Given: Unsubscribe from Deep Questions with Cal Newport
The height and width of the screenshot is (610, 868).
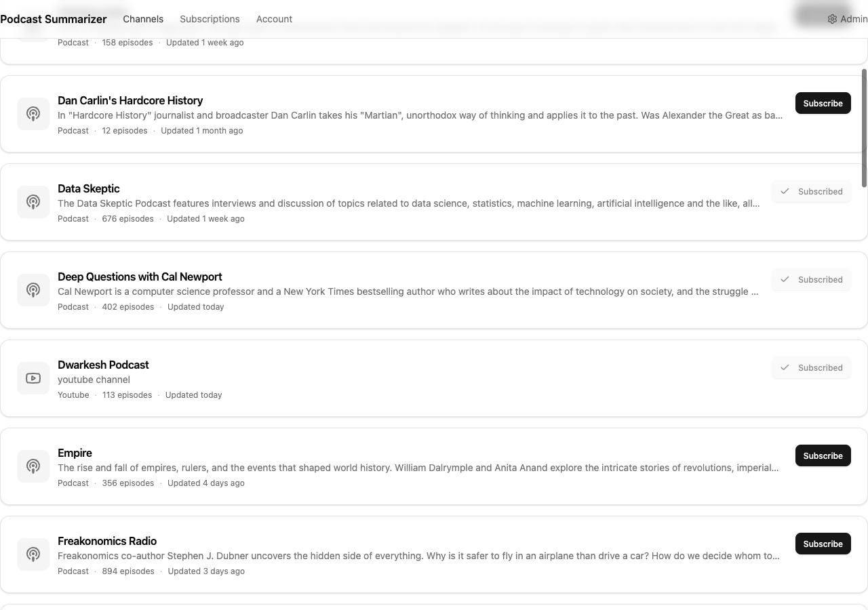Looking at the screenshot, I should 811,279.
